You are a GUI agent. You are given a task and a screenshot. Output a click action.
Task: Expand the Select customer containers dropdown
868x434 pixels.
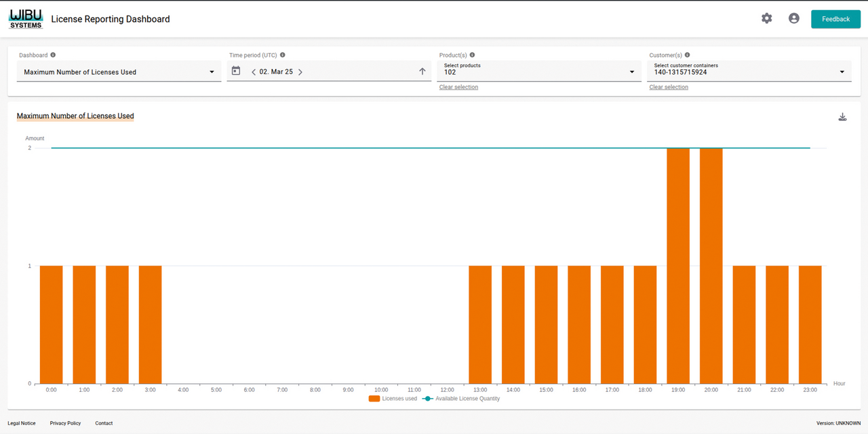pos(842,71)
